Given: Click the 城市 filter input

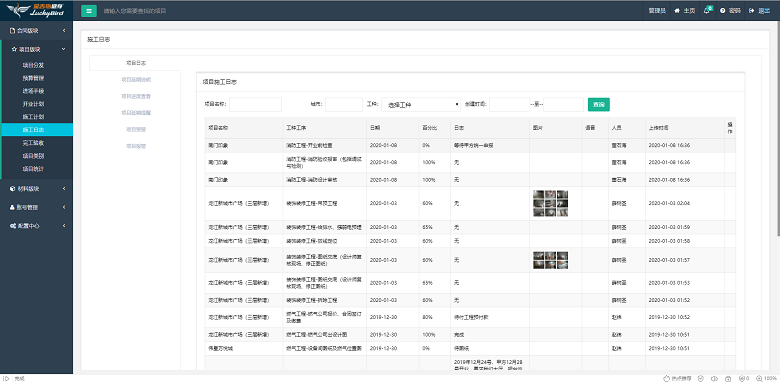Looking at the screenshot, I should pos(344,104).
